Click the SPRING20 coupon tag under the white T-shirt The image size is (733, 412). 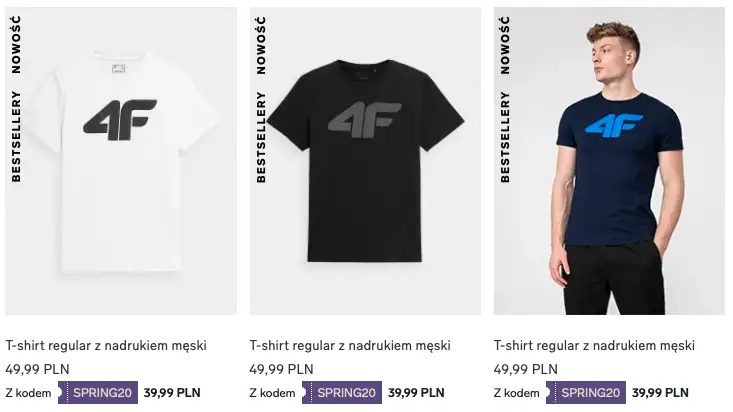click(98, 392)
